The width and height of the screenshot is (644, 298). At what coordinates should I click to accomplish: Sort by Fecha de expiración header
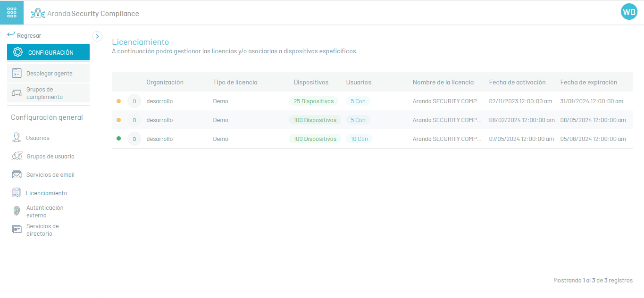(x=589, y=82)
